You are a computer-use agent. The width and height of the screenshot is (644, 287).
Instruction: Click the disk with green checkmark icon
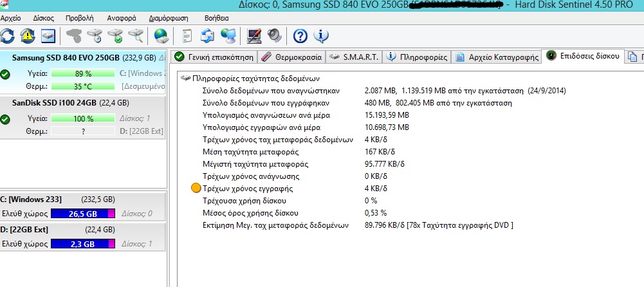[115, 36]
